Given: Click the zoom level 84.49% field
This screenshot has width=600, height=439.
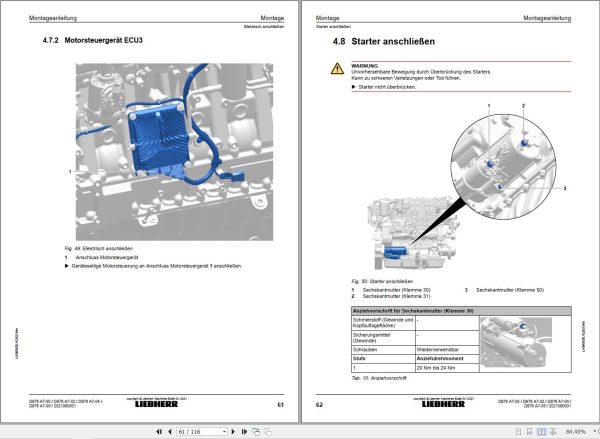Looking at the screenshot, I should [576, 431].
